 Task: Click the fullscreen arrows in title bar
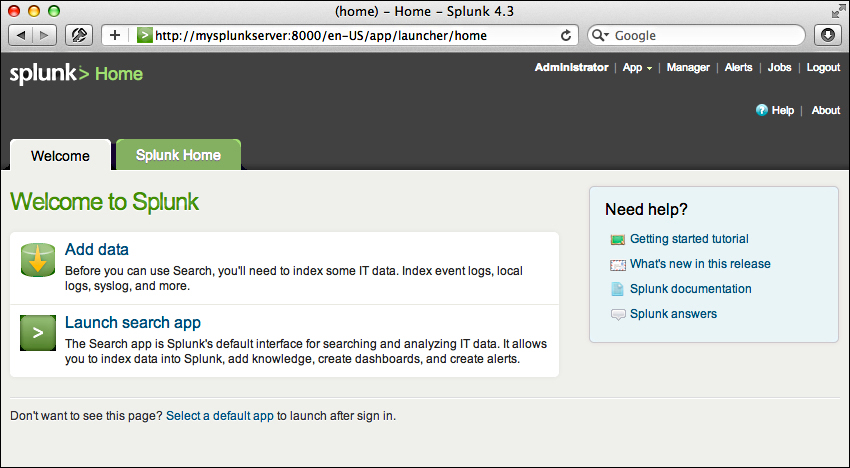[838, 11]
